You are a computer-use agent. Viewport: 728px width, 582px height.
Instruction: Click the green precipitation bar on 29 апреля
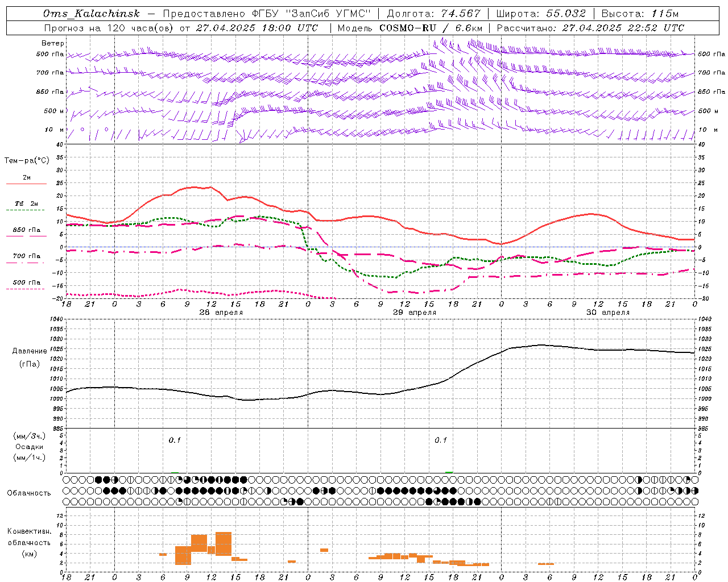(x=449, y=472)
